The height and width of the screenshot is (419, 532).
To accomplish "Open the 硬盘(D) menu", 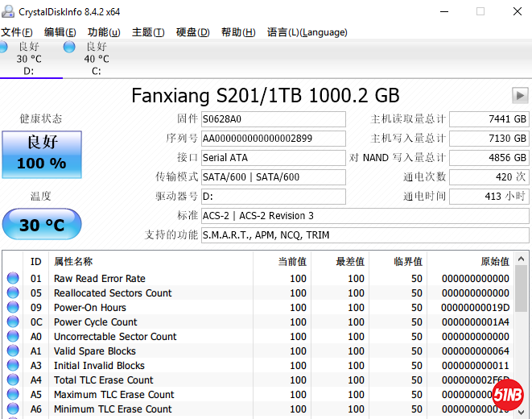I will [192, 32].
